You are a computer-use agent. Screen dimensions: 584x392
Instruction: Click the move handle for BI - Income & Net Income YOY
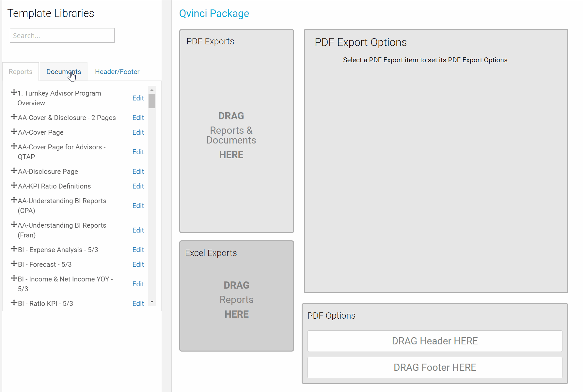tap(14, 278)
